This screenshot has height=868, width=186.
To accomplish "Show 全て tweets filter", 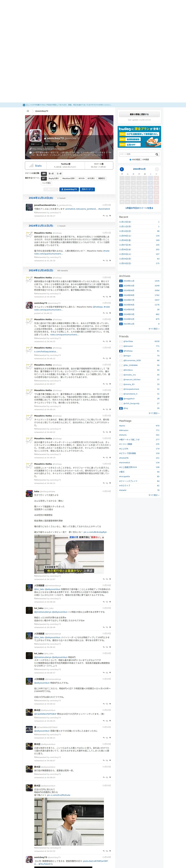I will tap(44, 178).
